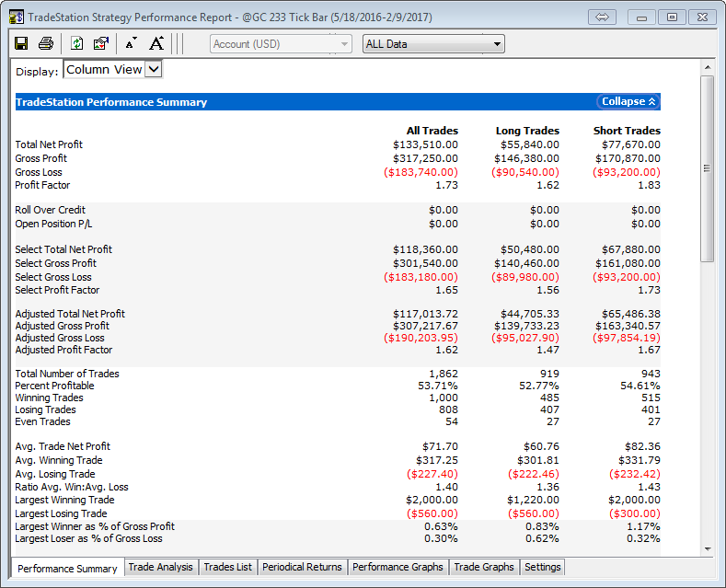The image size is (726, 588).
Task: Click the Open Position P/L label
Action: [x=53, y=224]
